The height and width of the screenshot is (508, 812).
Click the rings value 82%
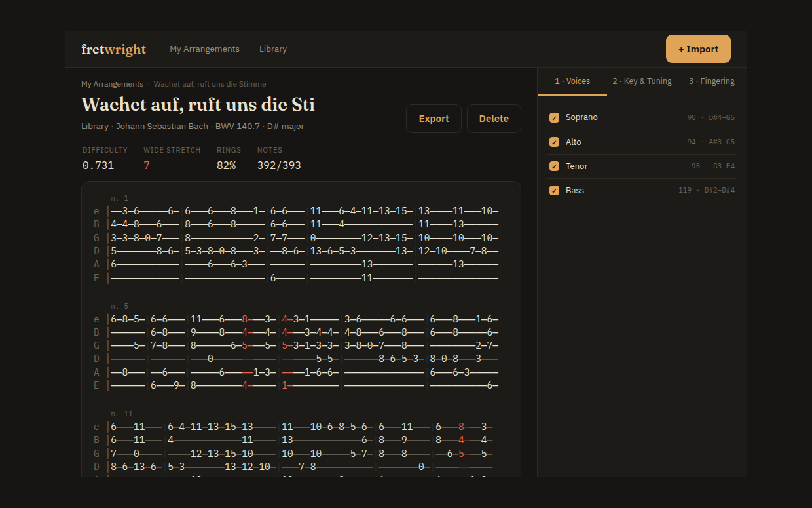(x=226, y=165)
